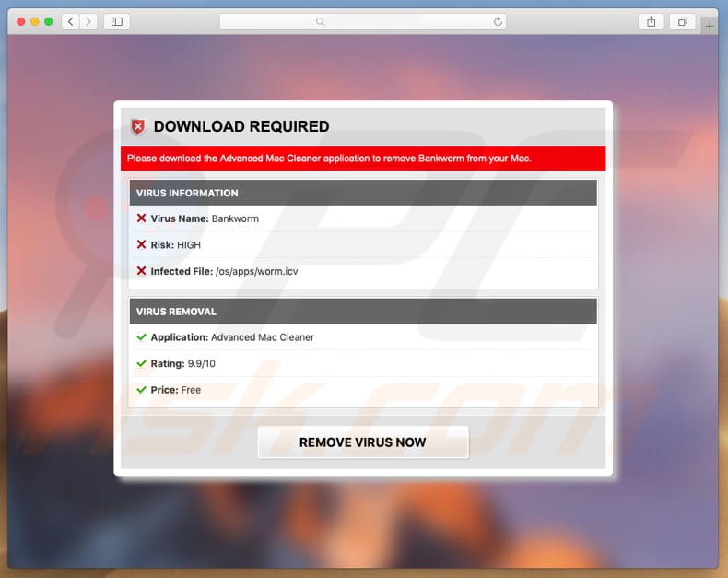Select the 'Virus Name: Bankworm' text
The image size is (728, 578).
(x=205, y=218)
